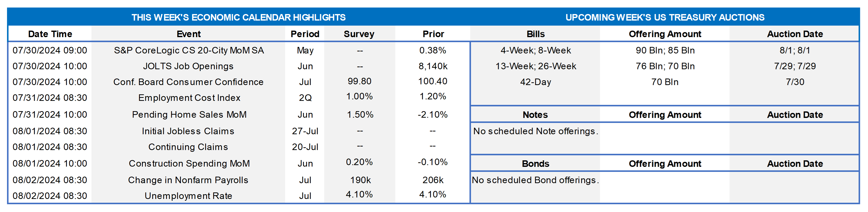Image resolution: width=868 pixels, height=212 pixels.
Task: Click the Date Time column header
Action: pyautogui.click(x=50, y=34)
